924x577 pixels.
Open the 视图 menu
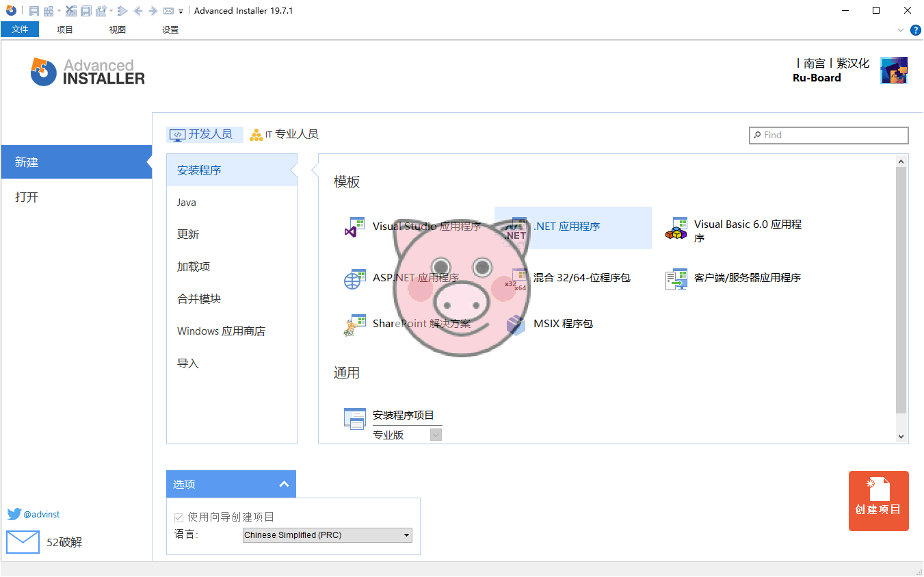coord(118,29)
